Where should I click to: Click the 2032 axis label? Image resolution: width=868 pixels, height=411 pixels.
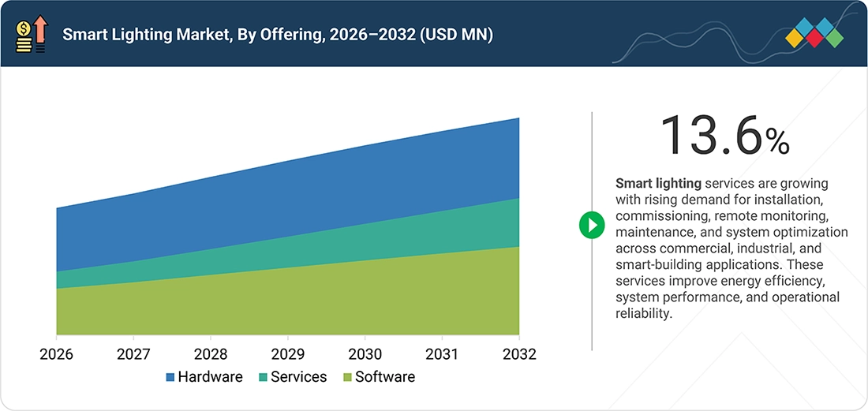click(x=518, y=354)
